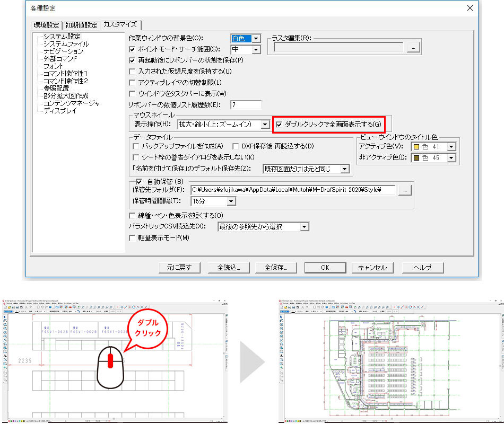This screenshot has width=504, height=424.
Task: Click the リボンバーの数値リスト履歴数 input field
Action: pos(245,105)
